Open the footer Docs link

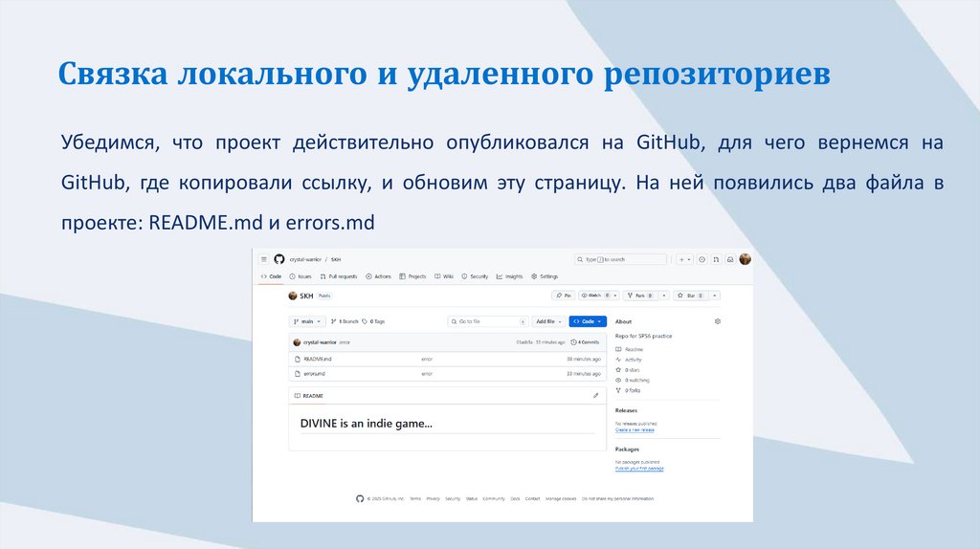coord(515,498)
